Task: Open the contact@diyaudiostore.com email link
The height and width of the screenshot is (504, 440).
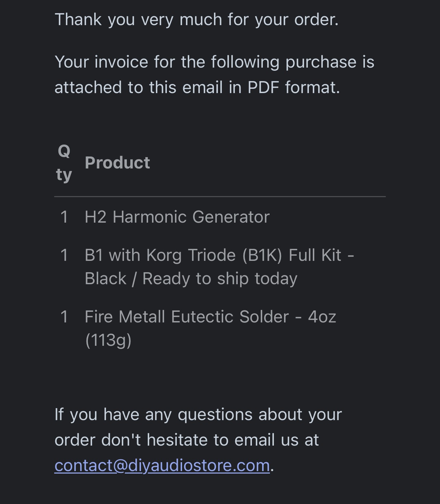Action: [x=162, y=465]
